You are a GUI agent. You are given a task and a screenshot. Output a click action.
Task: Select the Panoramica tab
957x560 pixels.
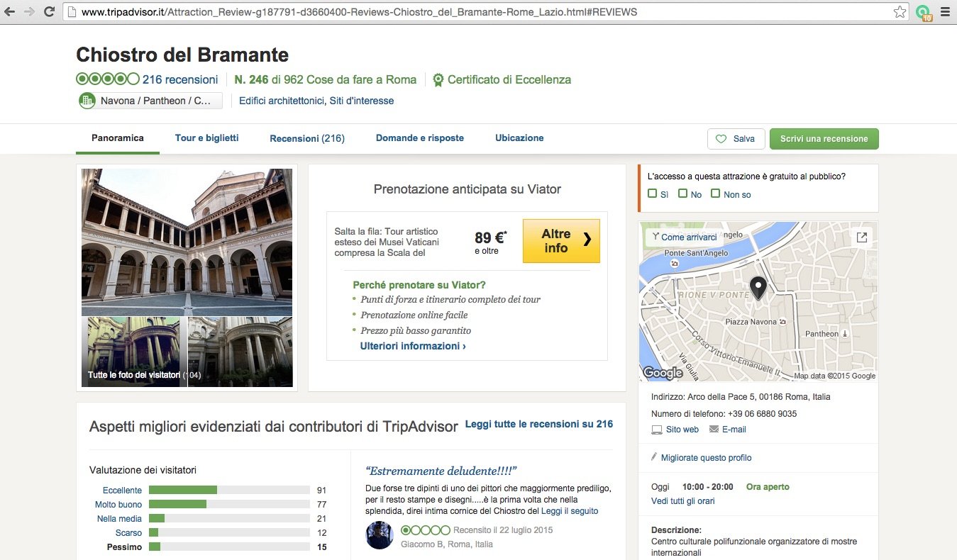(x=118, y=138)
